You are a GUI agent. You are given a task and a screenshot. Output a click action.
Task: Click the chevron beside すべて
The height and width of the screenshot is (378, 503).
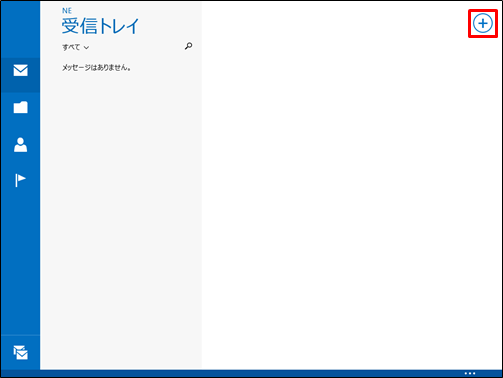86,48
